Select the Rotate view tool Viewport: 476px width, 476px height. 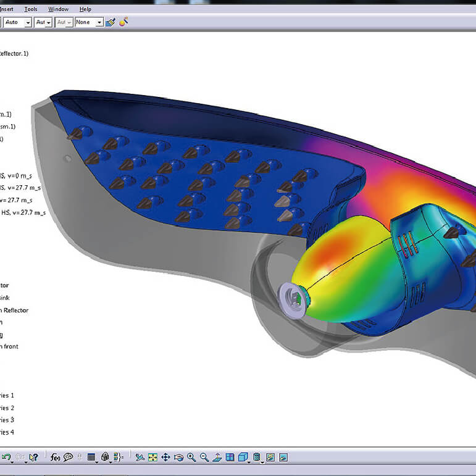(x=178, y=457)
